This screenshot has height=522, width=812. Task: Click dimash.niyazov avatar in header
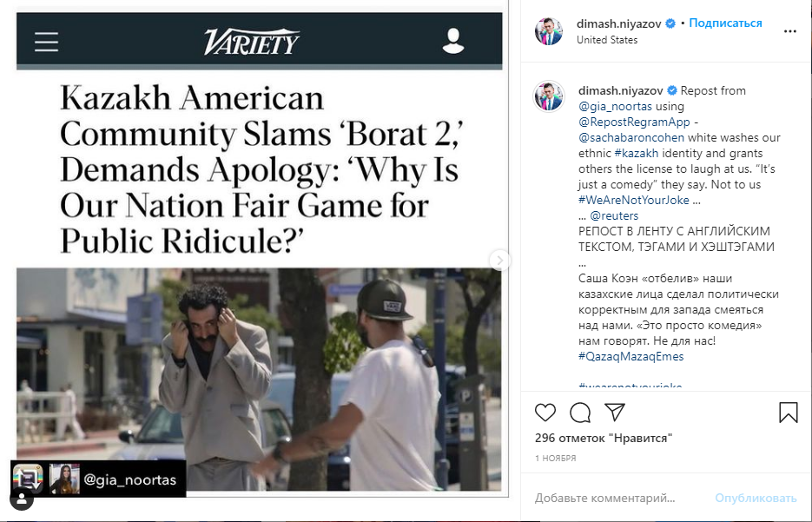point(549,31)
